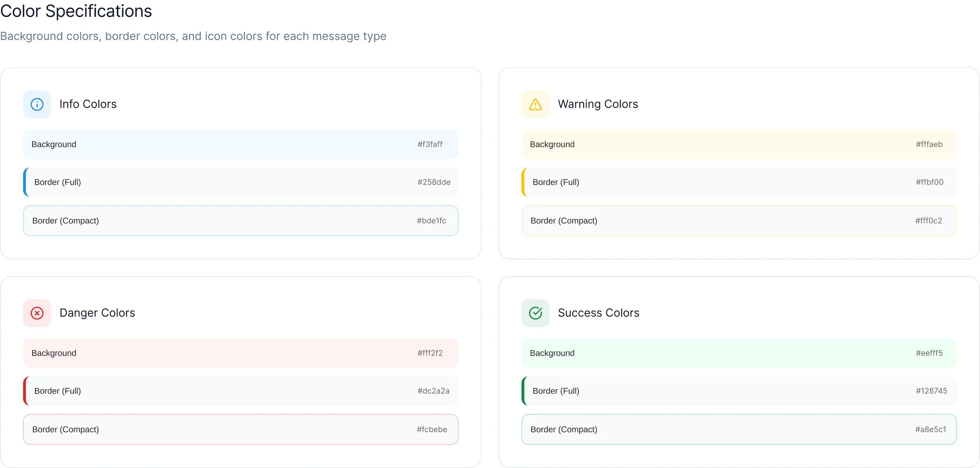Select the Info Background swatch row
This screenshot has width=980, height=468.
[240, 144]
